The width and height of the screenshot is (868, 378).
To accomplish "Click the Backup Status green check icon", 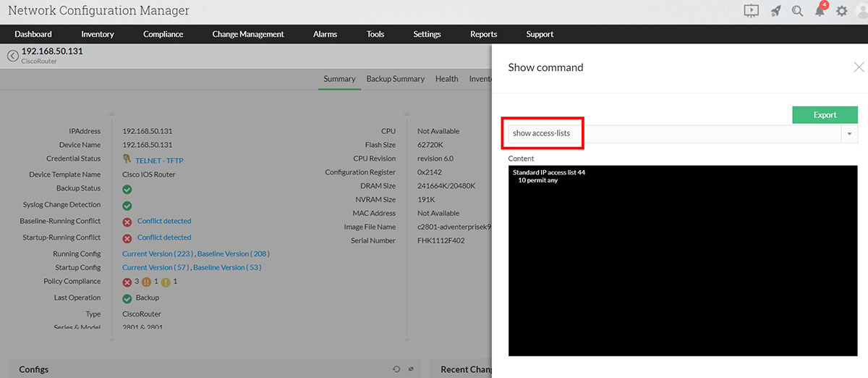I will coord(127,189).
